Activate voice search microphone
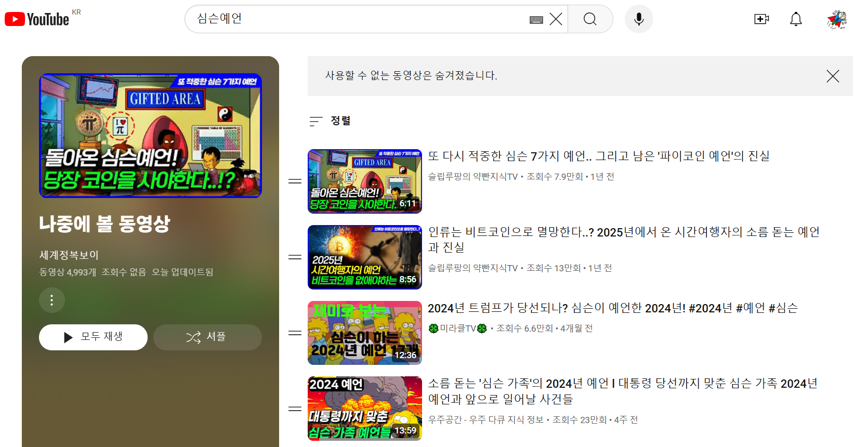The height and width of the screenshot is (447, 868). click(x=639, y=19)
